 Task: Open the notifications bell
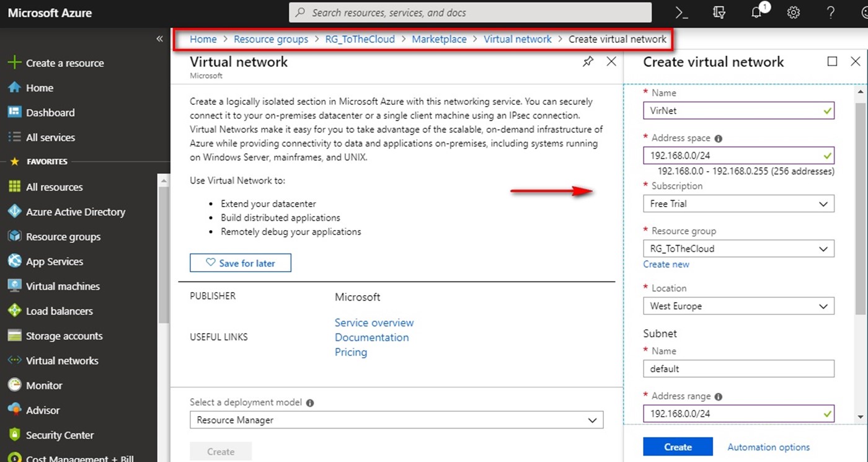click(757, 12)
